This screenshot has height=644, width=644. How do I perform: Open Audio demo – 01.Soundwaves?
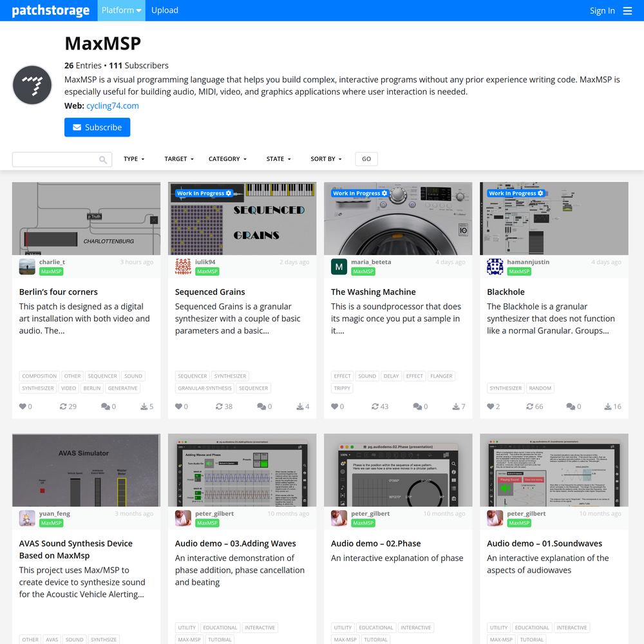tap(545, 544)
